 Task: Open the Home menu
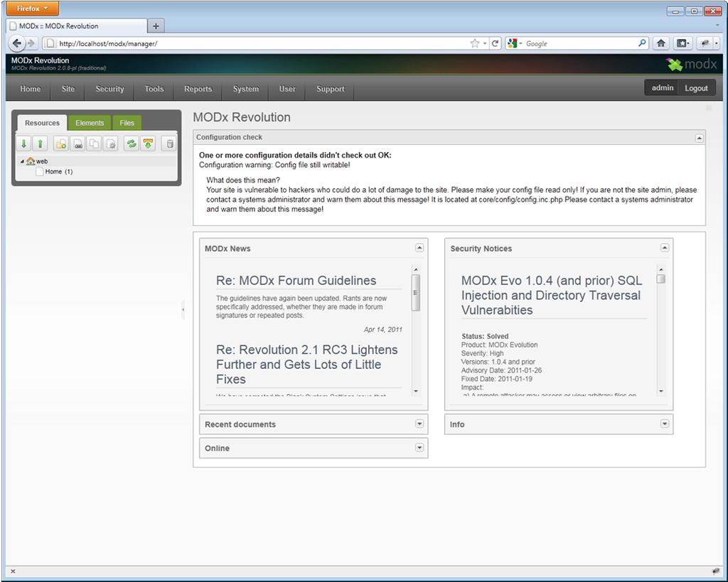[30, 89]
